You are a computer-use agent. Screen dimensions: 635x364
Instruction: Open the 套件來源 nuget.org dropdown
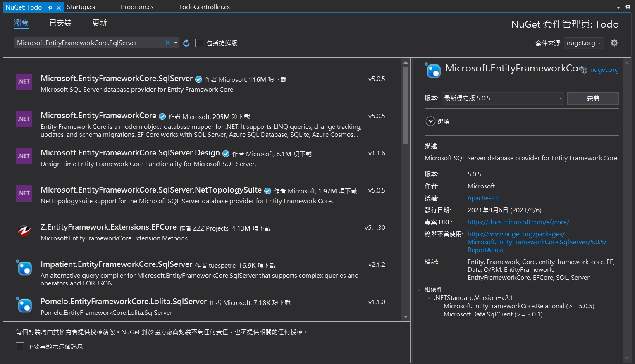pyautogui.click(x=584, y=43)
